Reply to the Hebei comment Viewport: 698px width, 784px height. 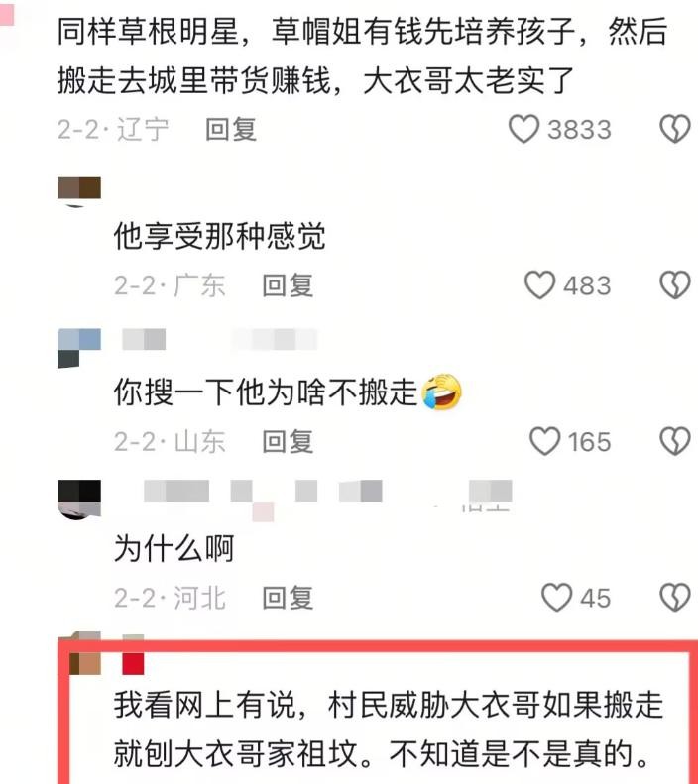[288, 598]
